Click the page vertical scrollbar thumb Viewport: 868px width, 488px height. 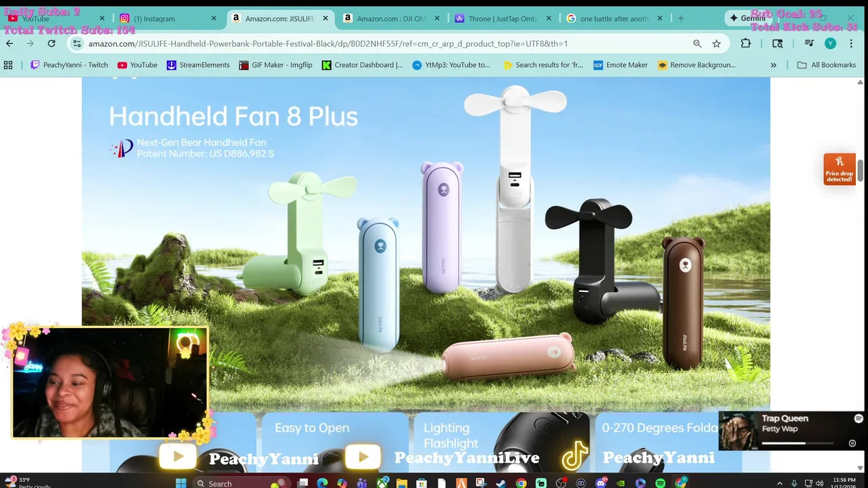861,171
